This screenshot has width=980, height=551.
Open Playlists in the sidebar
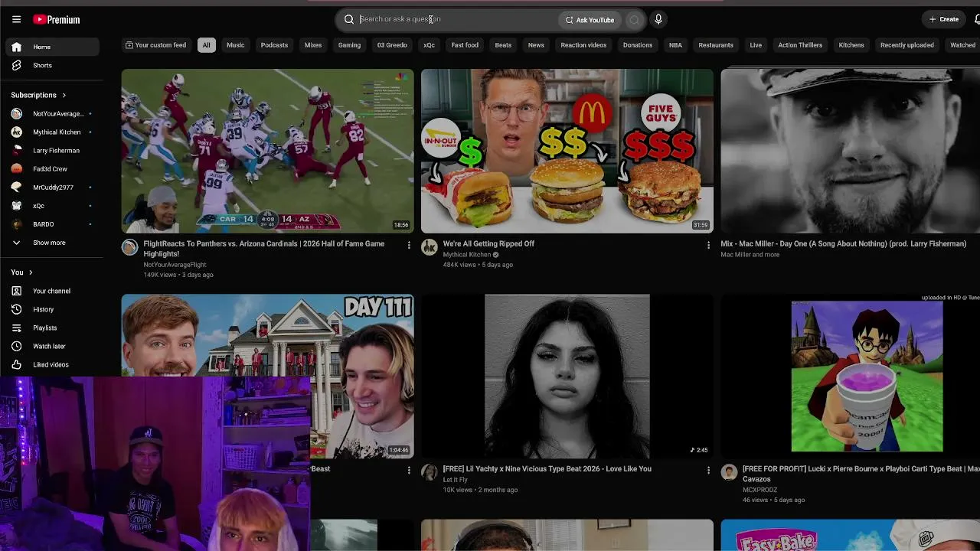(52, 328)
